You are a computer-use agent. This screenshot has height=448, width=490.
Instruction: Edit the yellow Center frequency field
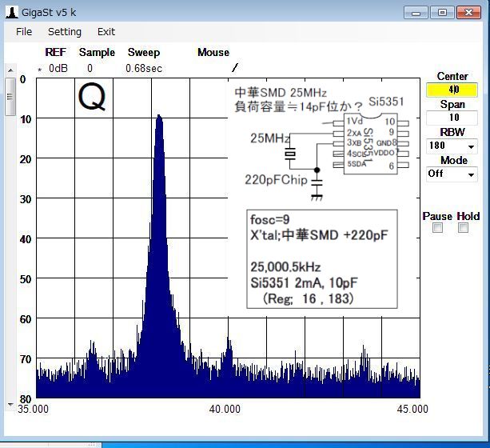coord(452,90)
